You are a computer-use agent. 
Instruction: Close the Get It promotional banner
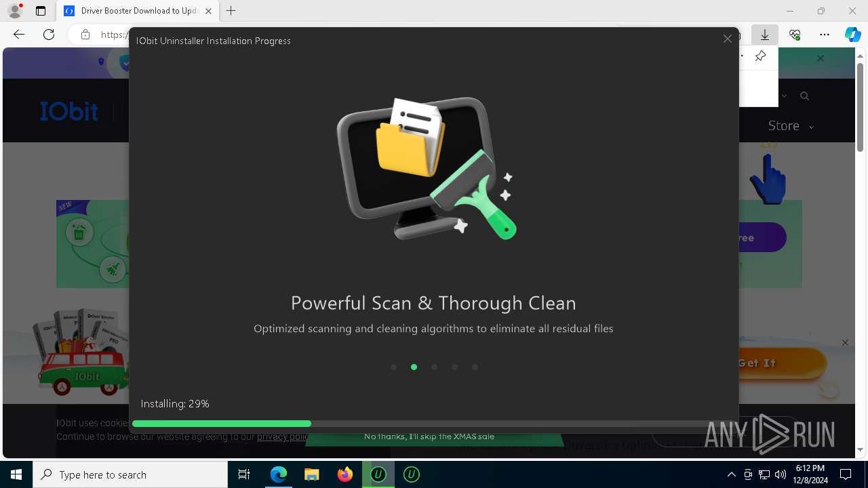click(845, 343)
